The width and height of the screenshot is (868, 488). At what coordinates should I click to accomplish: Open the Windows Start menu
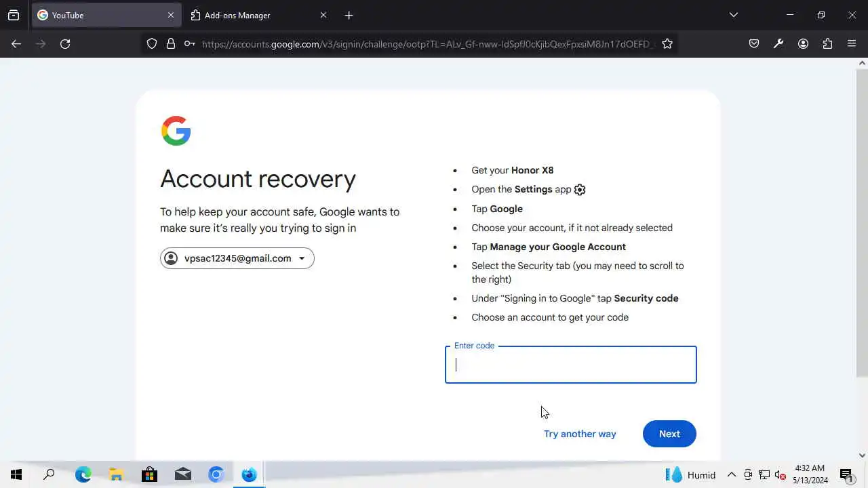coord(16,474)
